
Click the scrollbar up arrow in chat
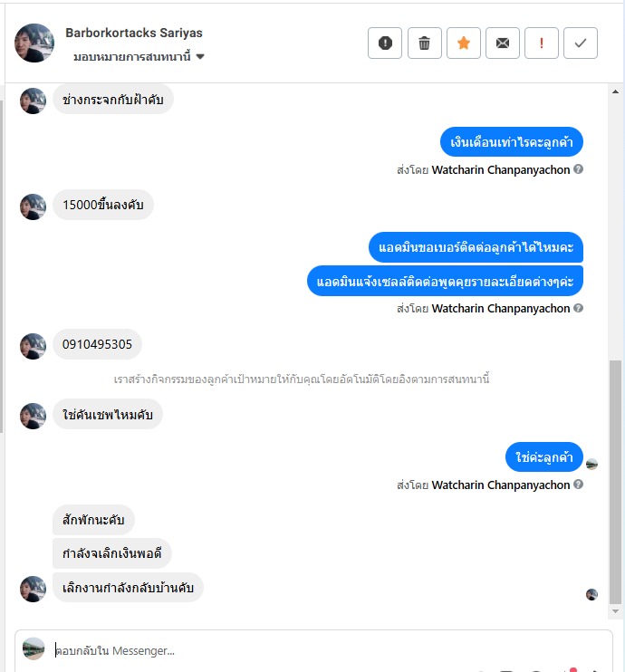(x=615, y=91)
